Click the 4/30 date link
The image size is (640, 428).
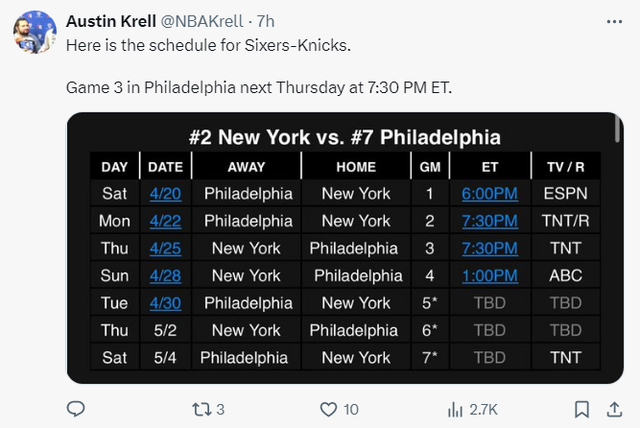click(x=164, y=302)
